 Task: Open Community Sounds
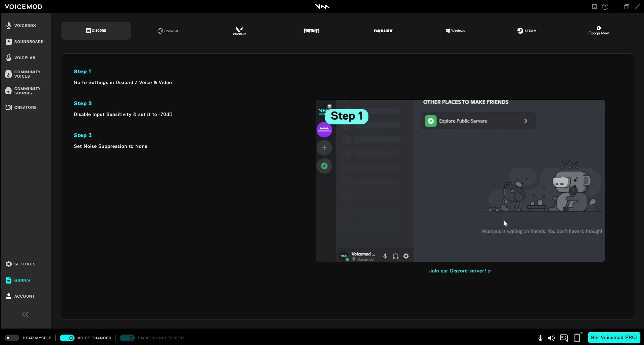coord(23,91)
